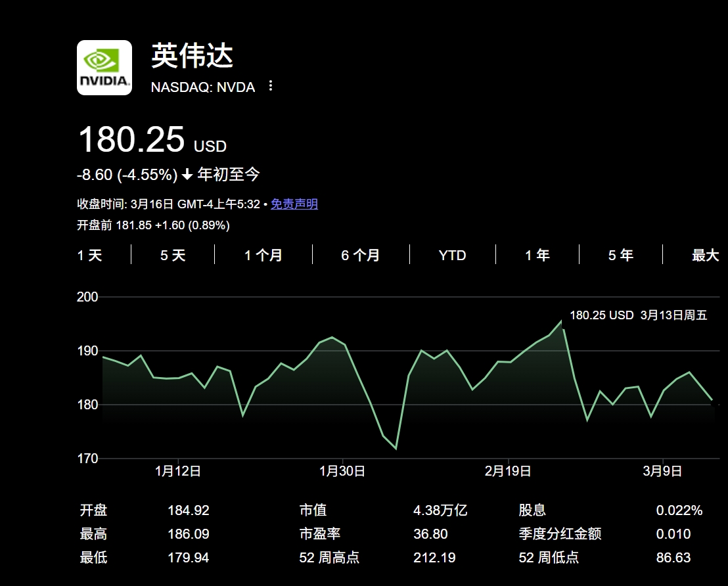Select the 5天 chart range
The width and height of the screenshot is (728, 586).
click(173, 256)
